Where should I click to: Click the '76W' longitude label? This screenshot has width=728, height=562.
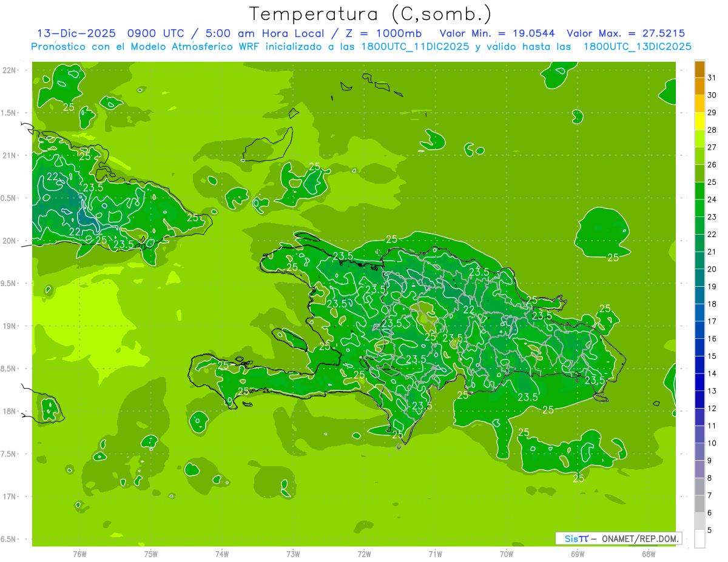tap(79, 554)
